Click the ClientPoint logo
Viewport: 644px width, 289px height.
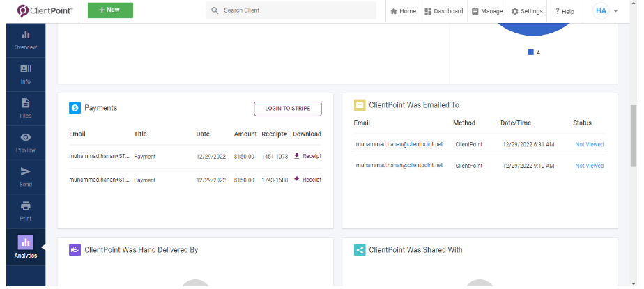pyautogui.click(x=45, y=10)
